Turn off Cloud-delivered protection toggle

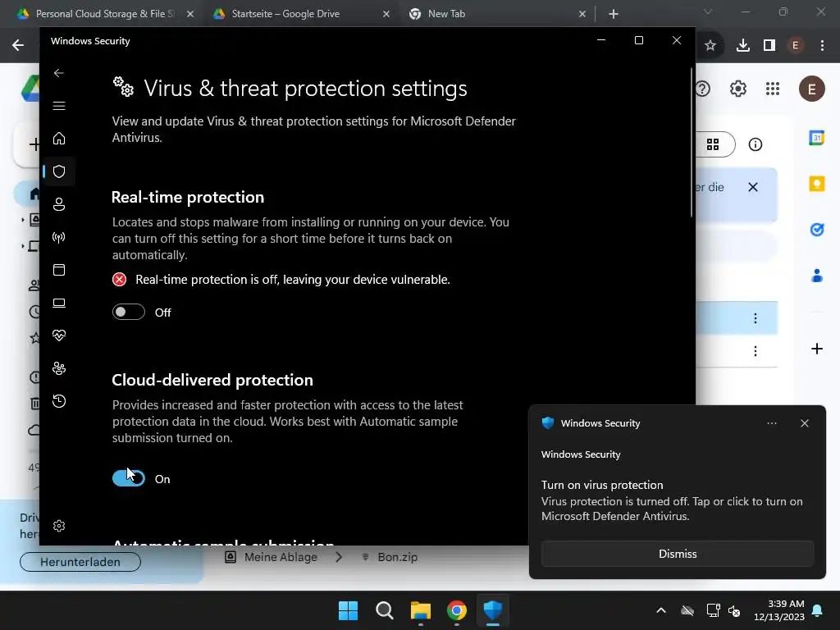coord(129,478)
